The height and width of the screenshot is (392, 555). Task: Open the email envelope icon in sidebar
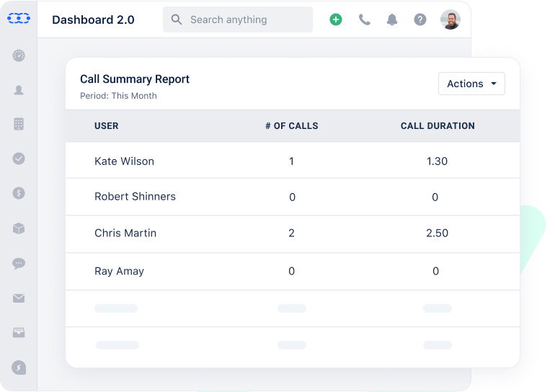(x=19, y=298)
